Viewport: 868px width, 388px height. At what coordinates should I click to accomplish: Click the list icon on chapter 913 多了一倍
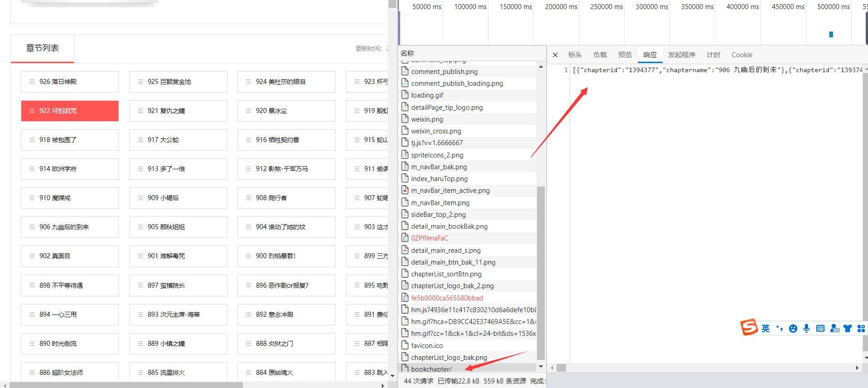point(140,169)
